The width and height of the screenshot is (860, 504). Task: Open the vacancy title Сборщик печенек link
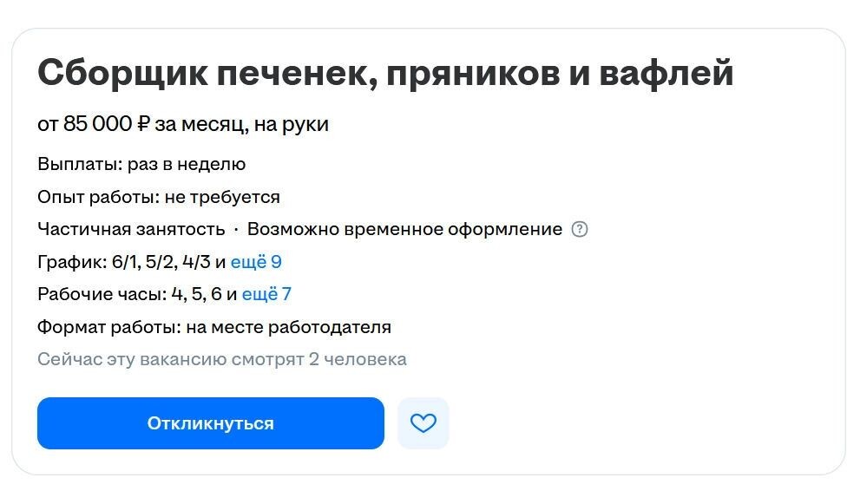385,74
